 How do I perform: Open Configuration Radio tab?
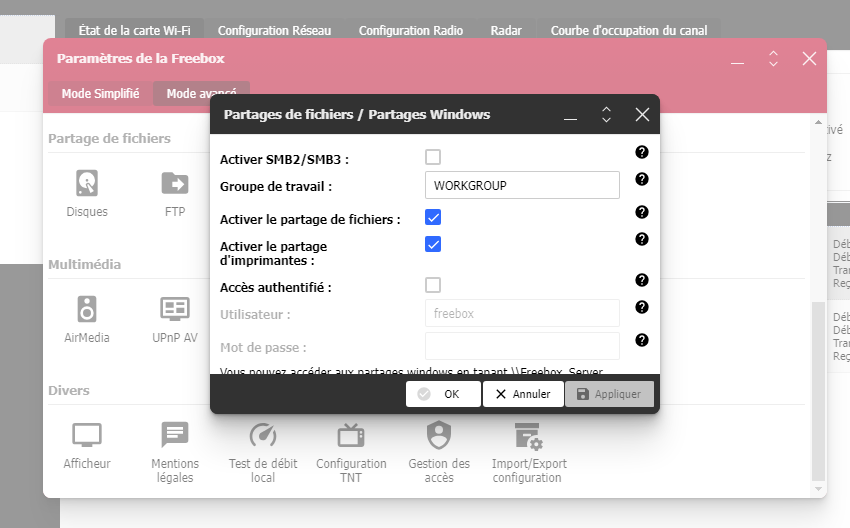[x=411, y=30]
